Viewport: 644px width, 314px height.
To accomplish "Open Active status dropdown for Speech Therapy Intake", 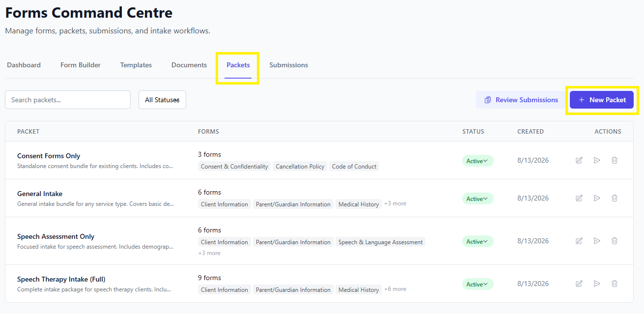I will coord(477,284).
